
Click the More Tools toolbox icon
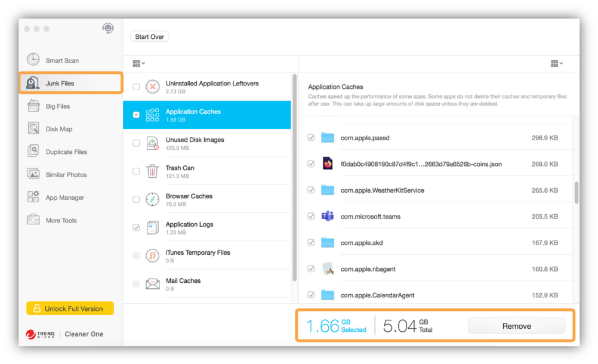click(33, 220)
